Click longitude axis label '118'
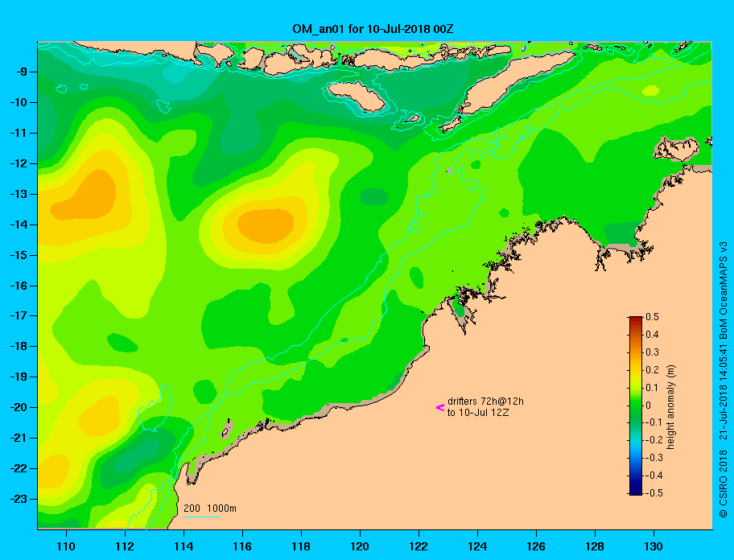The image size is (734, 560). click(301, 546)
